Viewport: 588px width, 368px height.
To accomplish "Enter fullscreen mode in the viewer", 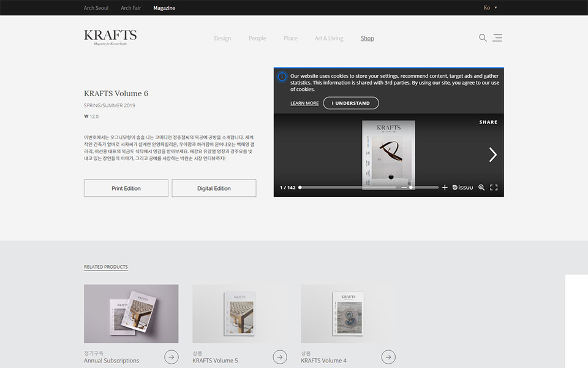I will (494, 188).
